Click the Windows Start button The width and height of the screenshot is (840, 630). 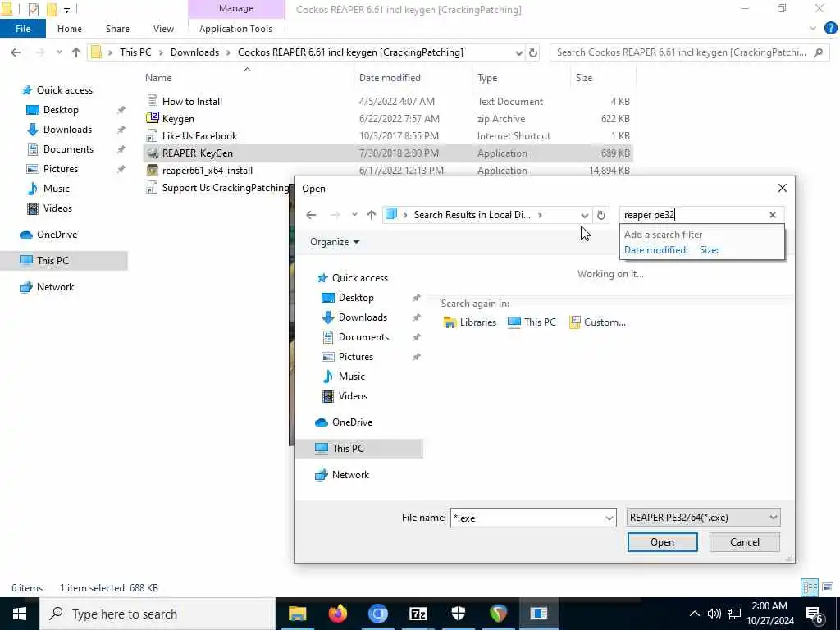[x=20, y=614]
